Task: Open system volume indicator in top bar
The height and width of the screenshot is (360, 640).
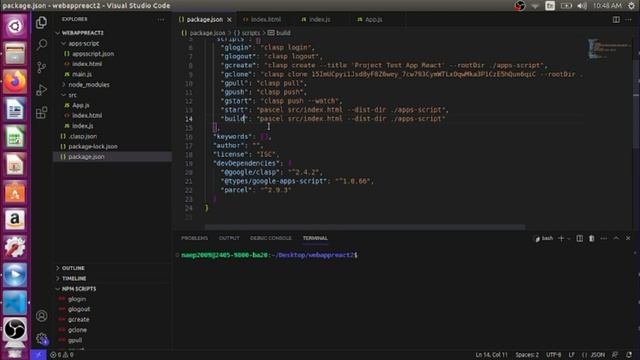Action: tap(582, 6)
